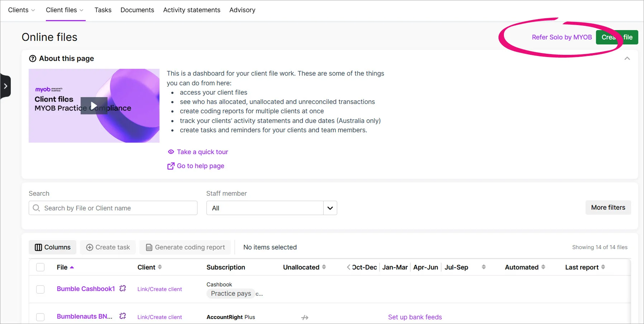This screenshot has width=644, height=324.
Task: Open the Client files menu dropdown
Action: [x=65, y=10]
